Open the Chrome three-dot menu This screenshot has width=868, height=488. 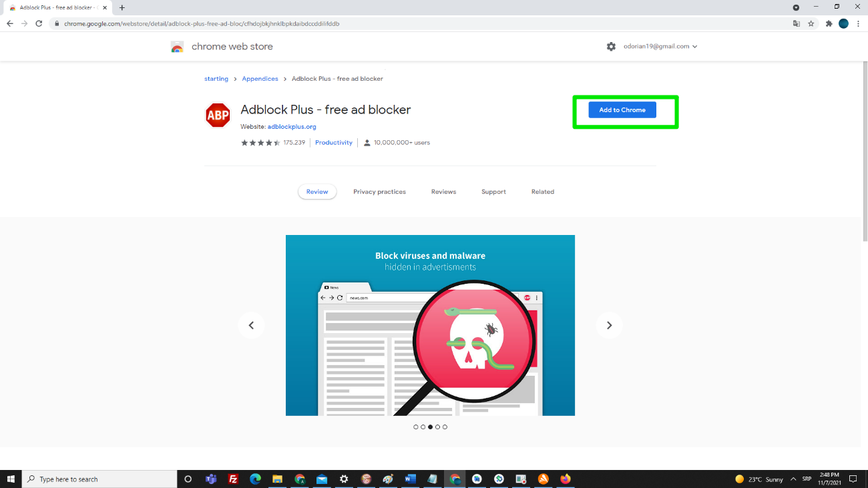pyautogui.click(x=858, y=23)
